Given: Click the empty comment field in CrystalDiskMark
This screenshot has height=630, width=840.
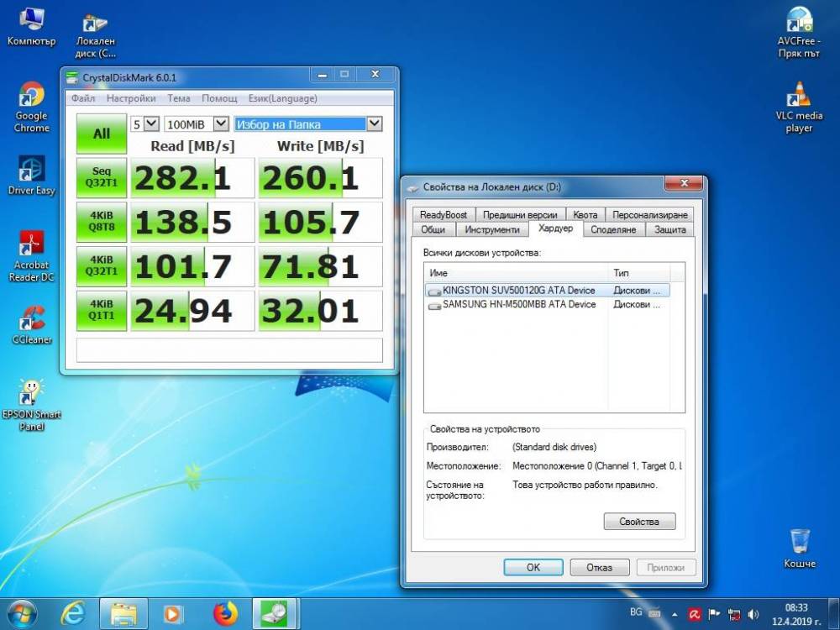Looking at the screenshot, I should pos(229,350).
